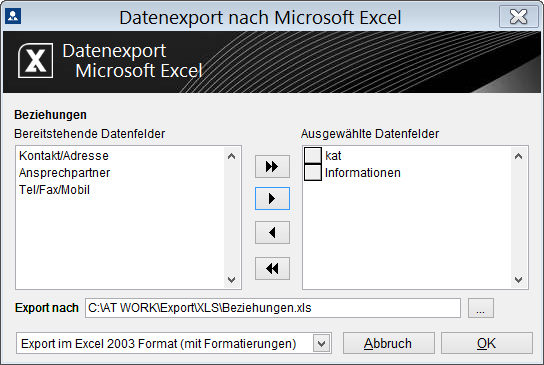
Task: Click the application icon in the title bar
Action: click(13, 16)
